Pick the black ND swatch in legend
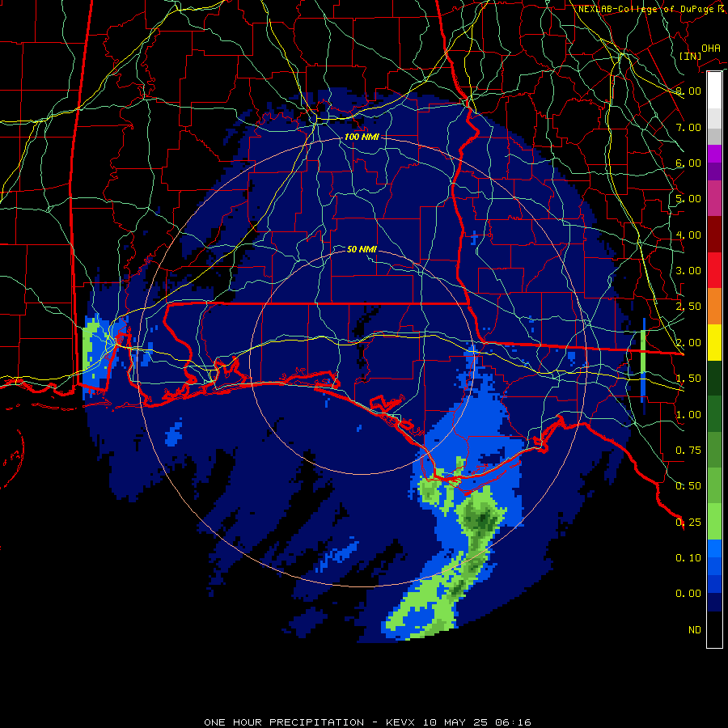Viewport: 728px width, 728px height. tap(714, 629)
